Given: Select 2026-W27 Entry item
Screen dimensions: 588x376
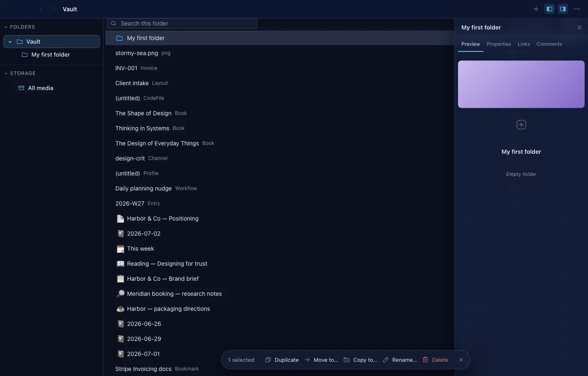Looking at the screenshot, I should pos(280,203).
